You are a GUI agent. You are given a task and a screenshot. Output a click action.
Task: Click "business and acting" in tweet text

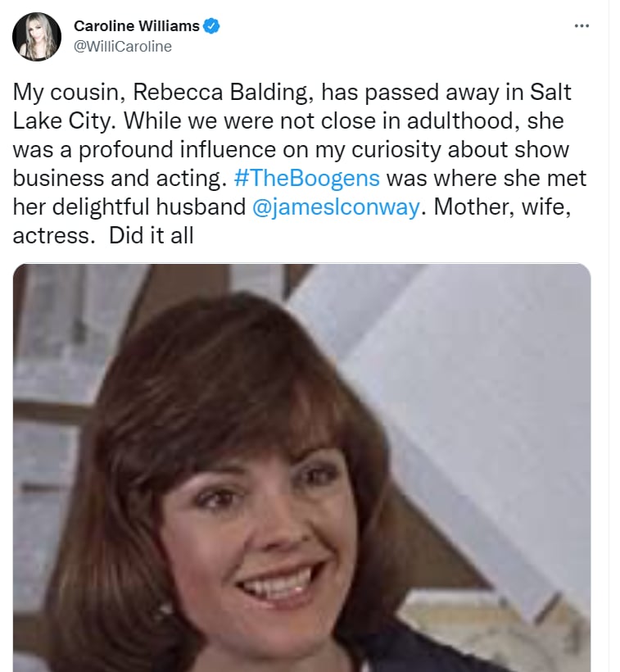(97, 179)
